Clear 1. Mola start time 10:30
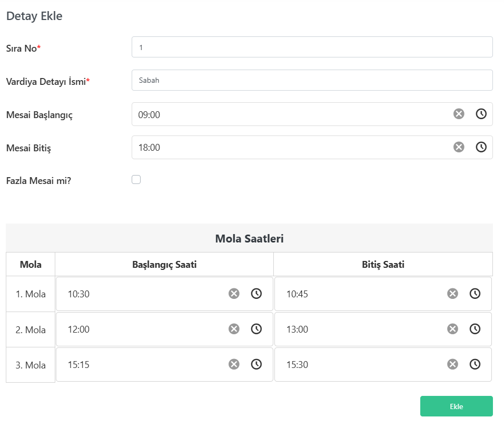This screenshot has height=427, width=504. [234, 294]
